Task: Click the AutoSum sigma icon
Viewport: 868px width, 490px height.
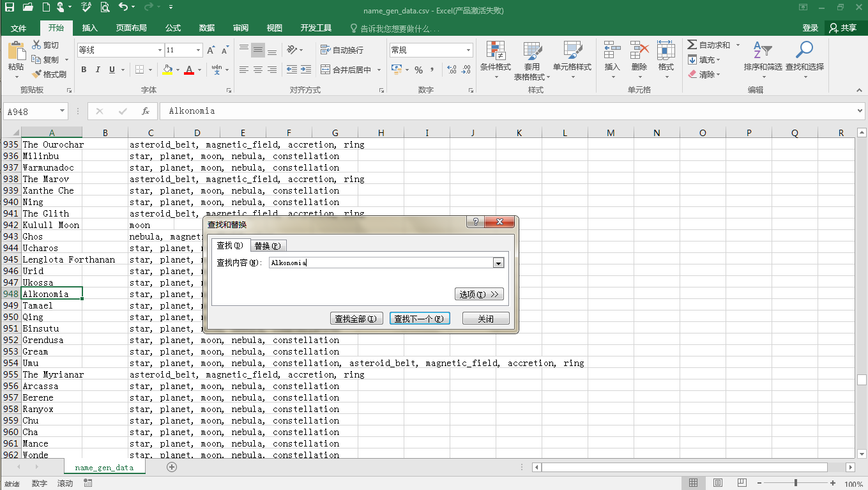Action: [692, 45]
